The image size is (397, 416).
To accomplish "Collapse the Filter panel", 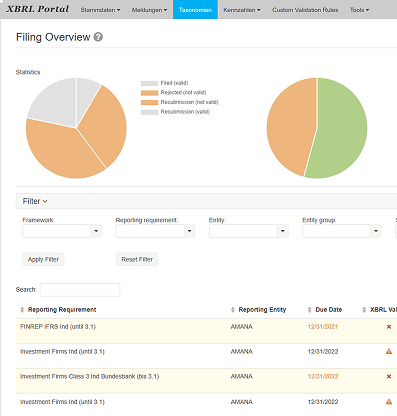I will coord(35,201).
